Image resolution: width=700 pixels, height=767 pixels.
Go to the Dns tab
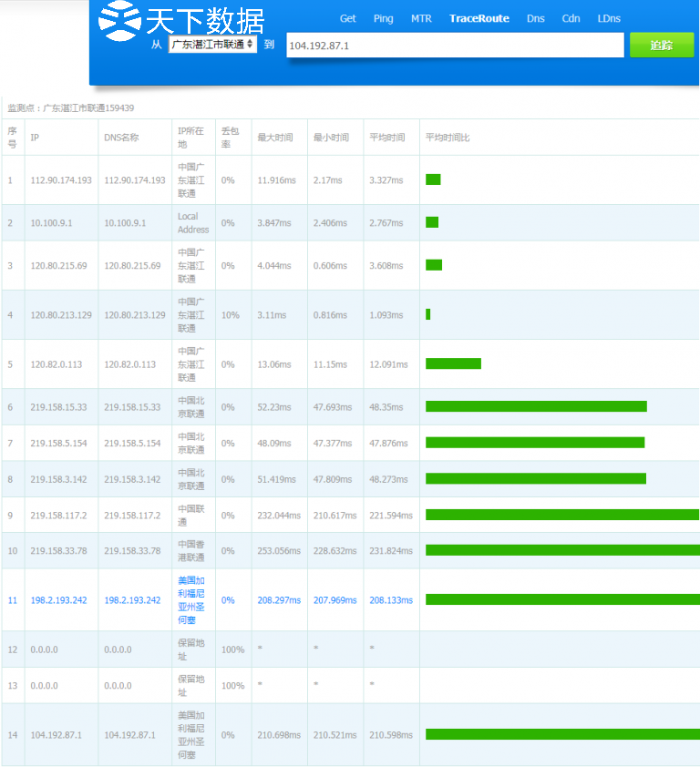point(535,18)
